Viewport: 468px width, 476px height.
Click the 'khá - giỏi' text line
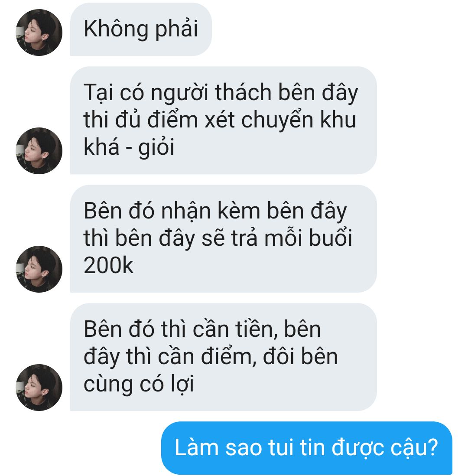pyautogui.click(x=129, y=147)
